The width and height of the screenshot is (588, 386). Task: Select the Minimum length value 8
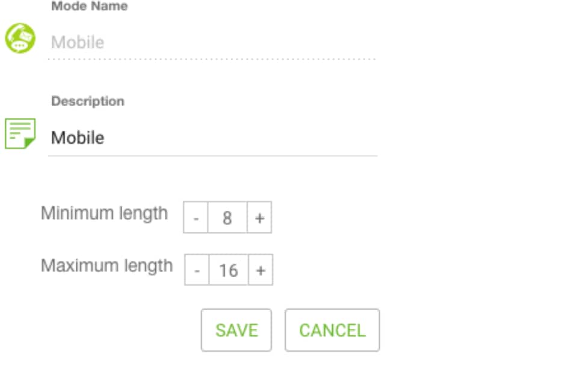(x=227, y=217)
